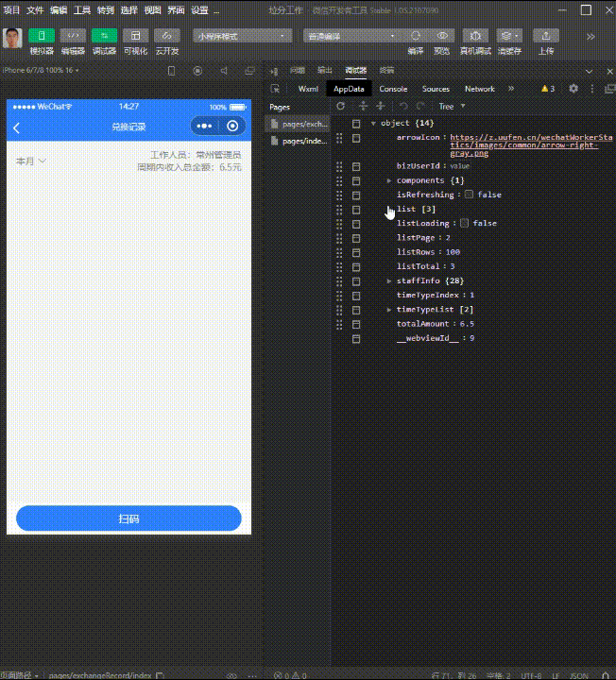
Task: Click the warning count 3 badge
Action: coord(548,89)
